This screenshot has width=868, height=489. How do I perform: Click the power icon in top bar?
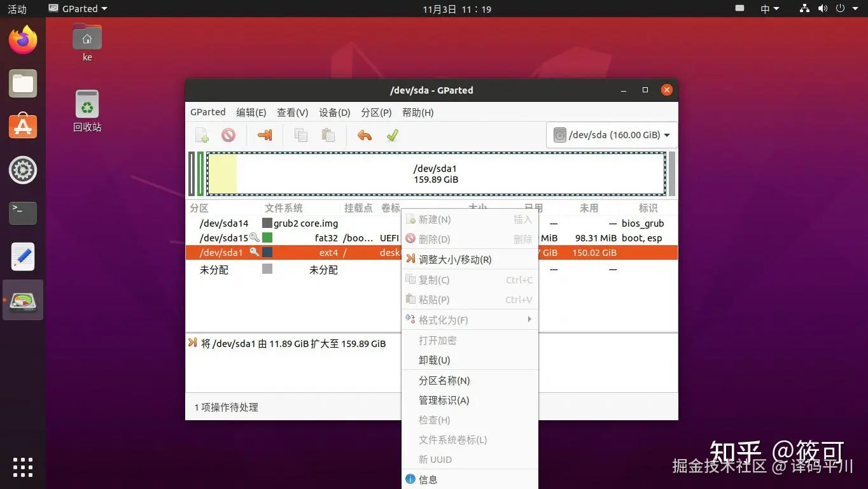point(840,8)
